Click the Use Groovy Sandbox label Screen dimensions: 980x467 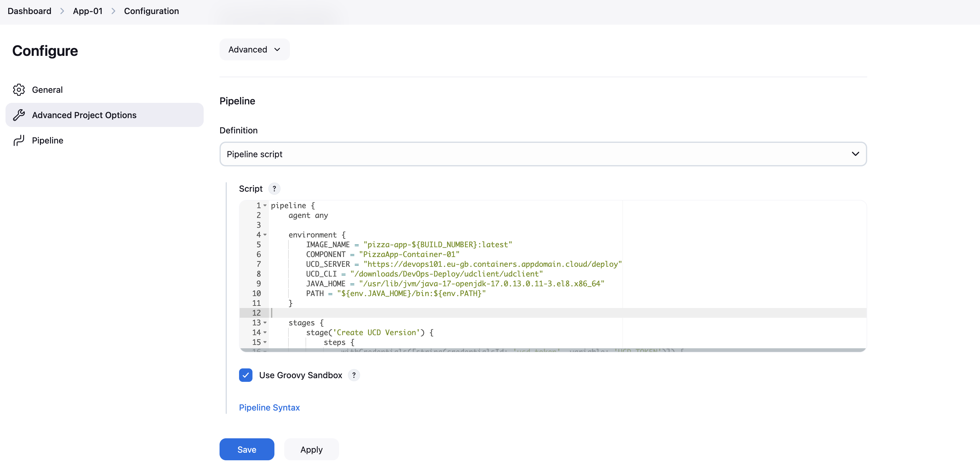click(x=301, y=375)
